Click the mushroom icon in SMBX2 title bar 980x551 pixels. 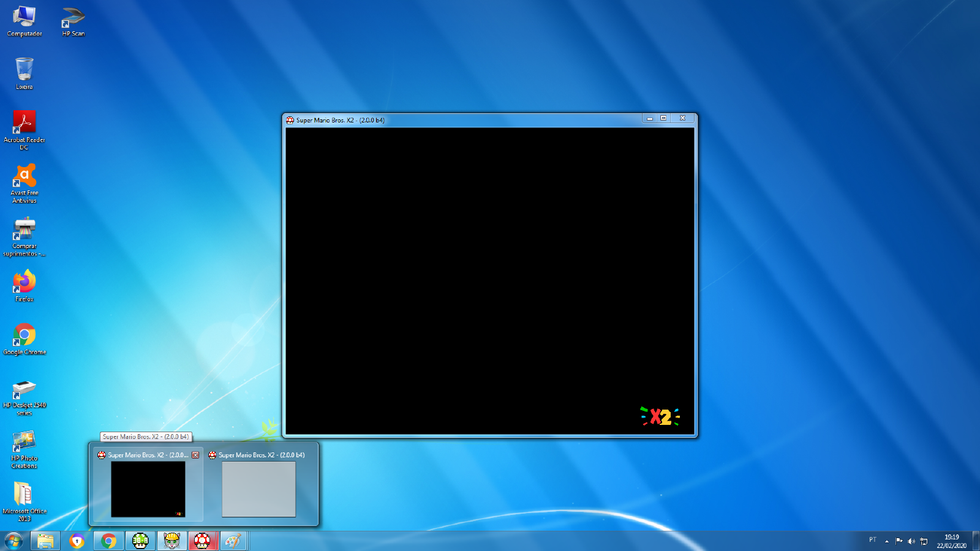(290, 120)
